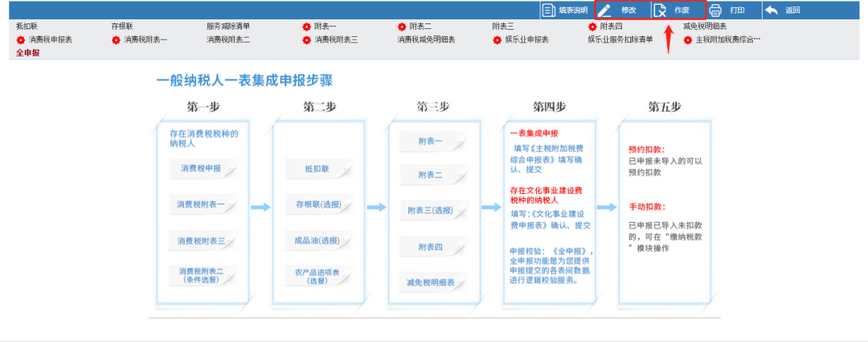Click the red gear icon beside 消费税申报表
868x342 pixels.
pyautogui.click(x=20, y=40)
